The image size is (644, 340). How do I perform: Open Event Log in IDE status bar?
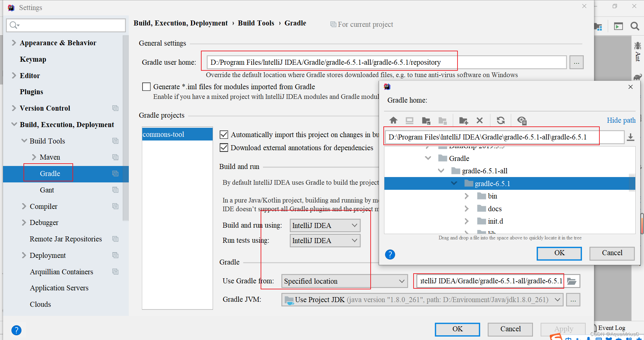[611, 328]
